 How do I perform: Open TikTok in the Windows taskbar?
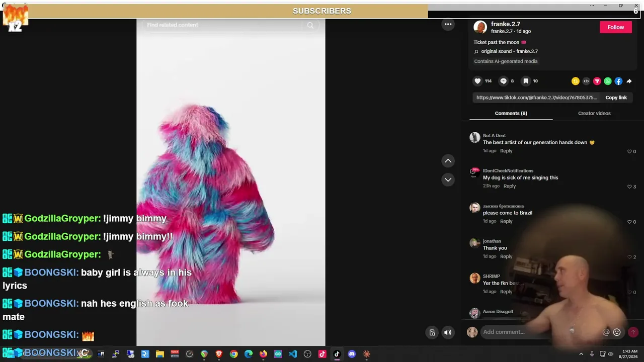click(x=337, y=354)
